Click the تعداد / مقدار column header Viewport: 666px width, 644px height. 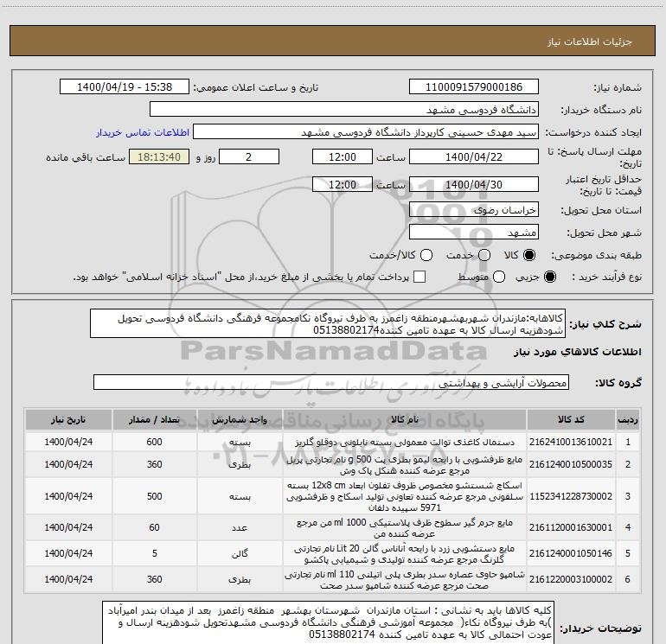click(x=154, y=419)
